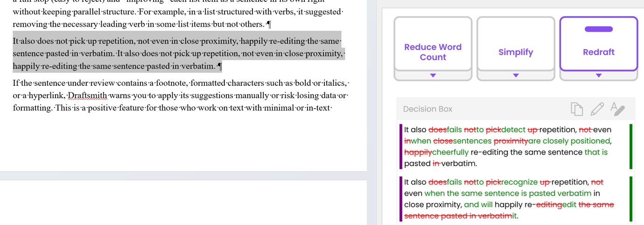
Task: Click the text-format pen icon in Decision Box
Action: click(617, 109)
